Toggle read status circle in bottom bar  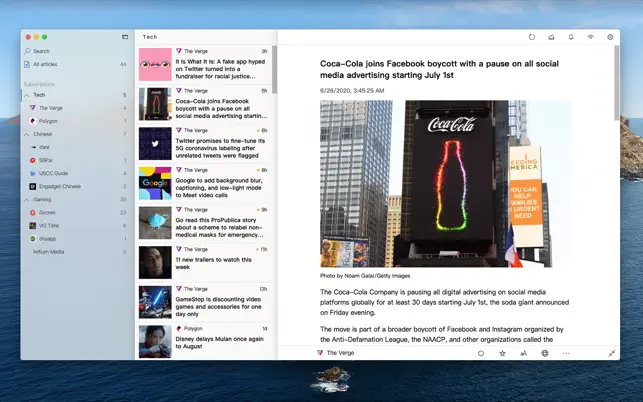[481, 353]
